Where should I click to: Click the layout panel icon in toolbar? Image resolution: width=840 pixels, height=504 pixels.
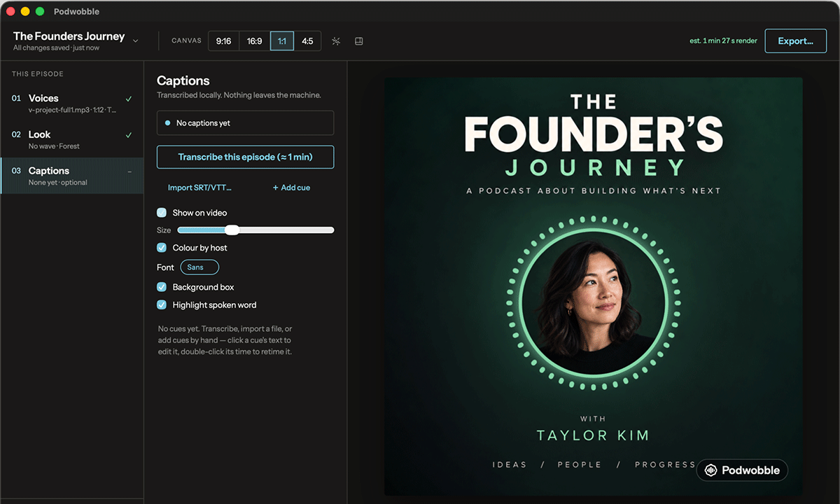[x=359, y=41]
